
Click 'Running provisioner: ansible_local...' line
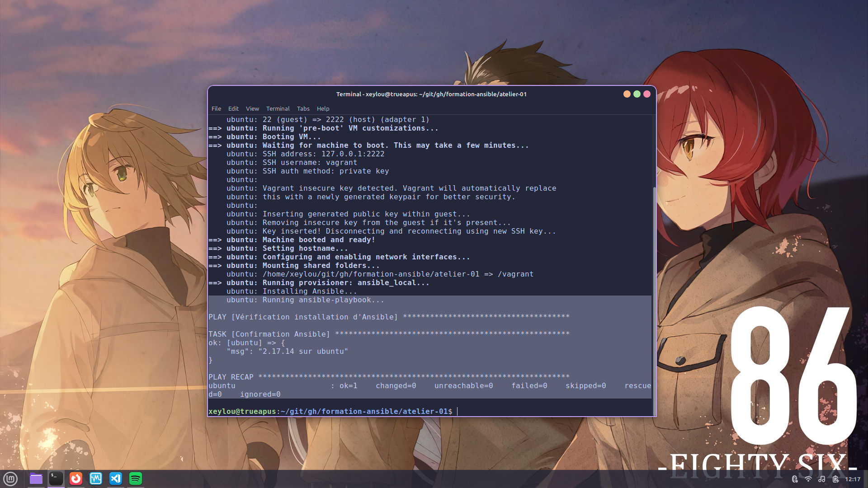(319, 282)
